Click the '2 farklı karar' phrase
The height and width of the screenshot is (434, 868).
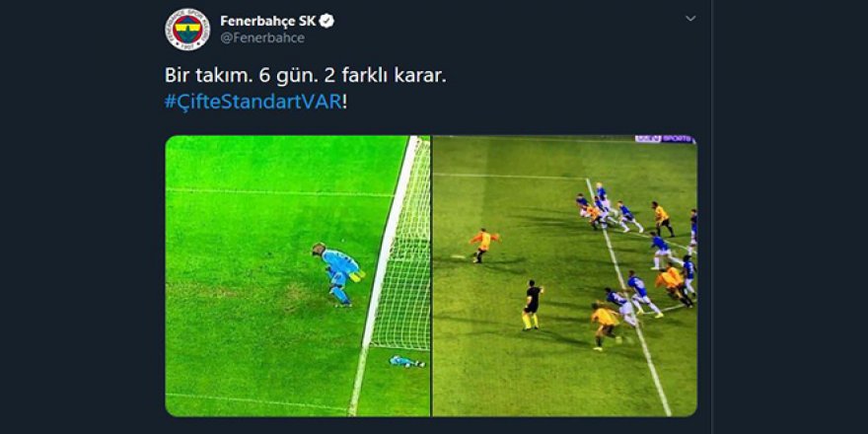386,76
